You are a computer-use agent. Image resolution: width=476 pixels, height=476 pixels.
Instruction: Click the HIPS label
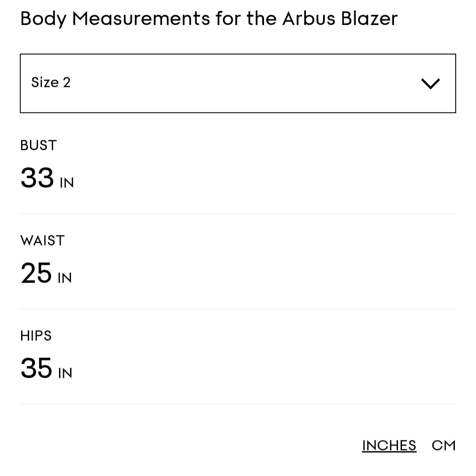36,336
